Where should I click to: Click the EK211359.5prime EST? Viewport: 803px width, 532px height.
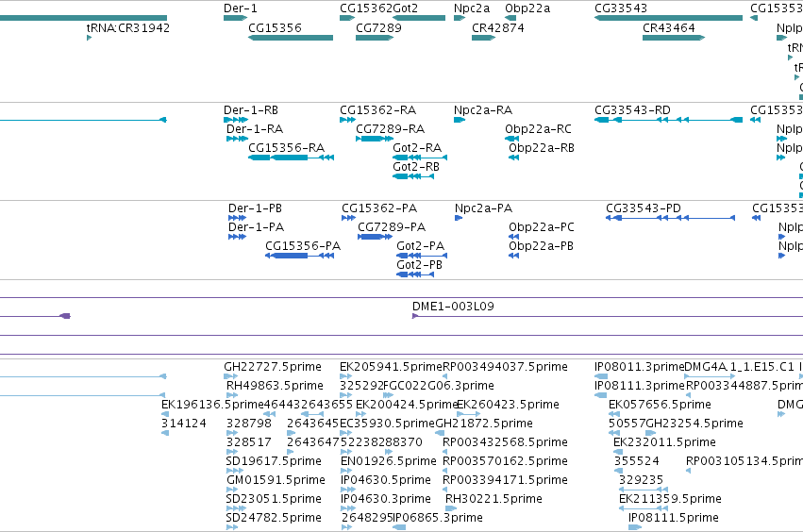(644, 508)
